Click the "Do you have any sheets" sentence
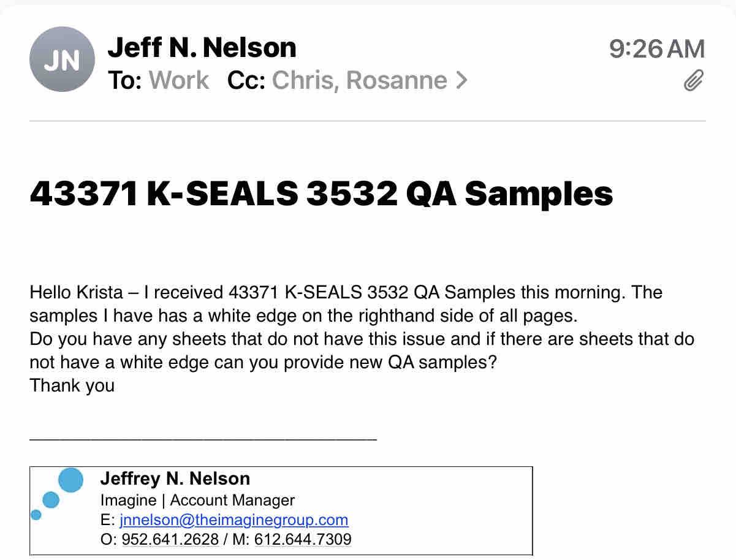The width and height of the screenshot is (736, 560). (184, 339)
